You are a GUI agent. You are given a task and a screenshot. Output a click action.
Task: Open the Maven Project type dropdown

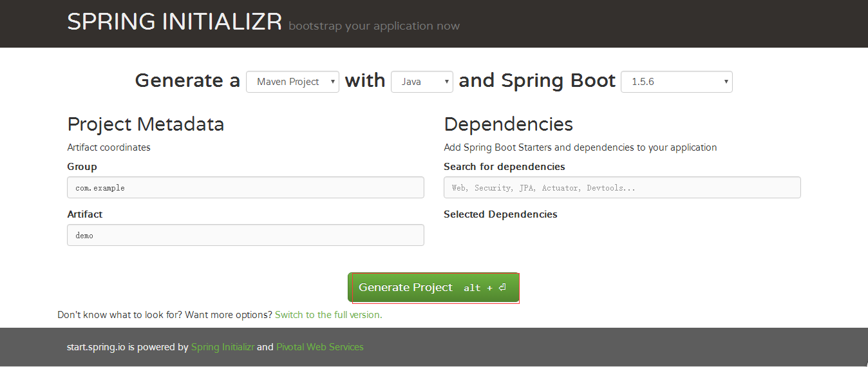pyautogui.click(x=292, y=82)
